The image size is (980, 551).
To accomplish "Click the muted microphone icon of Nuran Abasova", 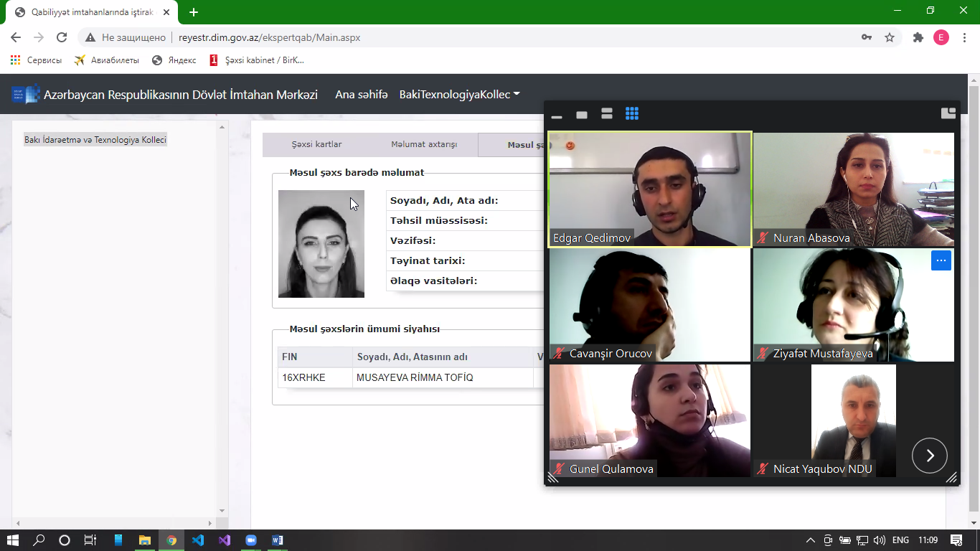I will [763, 238].
